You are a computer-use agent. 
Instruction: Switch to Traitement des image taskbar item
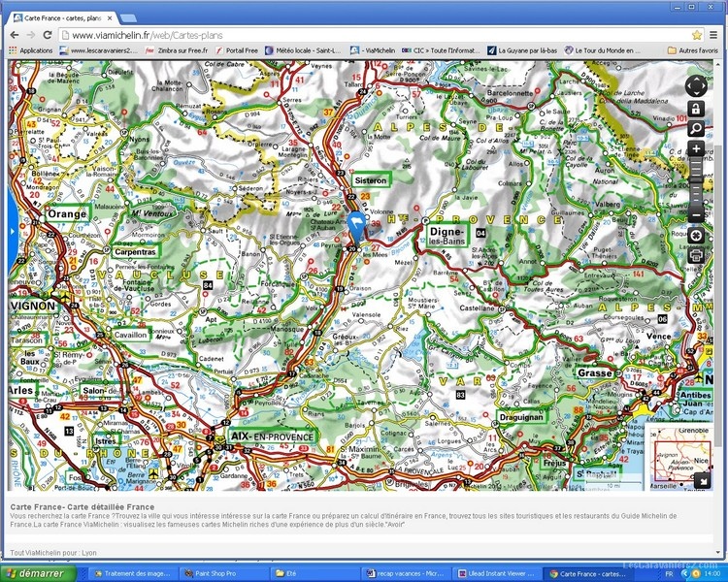[132, 573]
